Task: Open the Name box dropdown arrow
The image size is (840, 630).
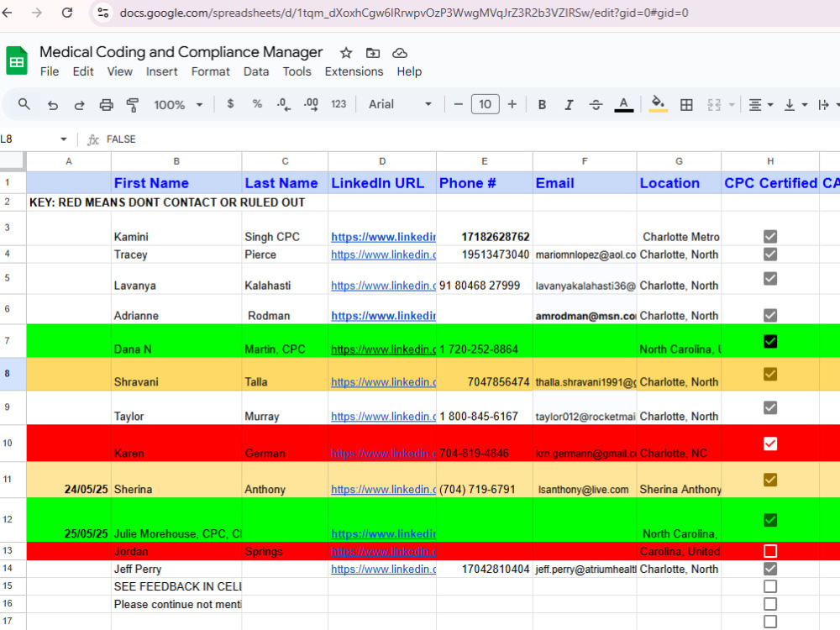Action: pos(64,139)
